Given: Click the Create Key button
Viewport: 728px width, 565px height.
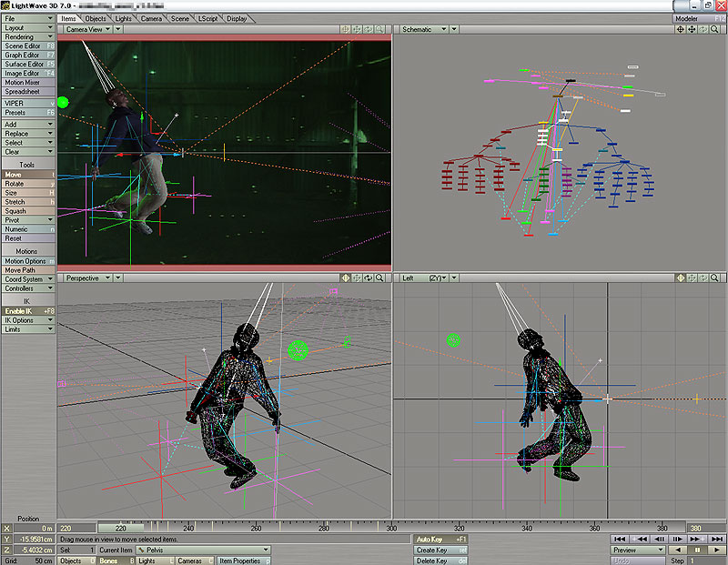Looking at the screenshot, I should point(439,550).
